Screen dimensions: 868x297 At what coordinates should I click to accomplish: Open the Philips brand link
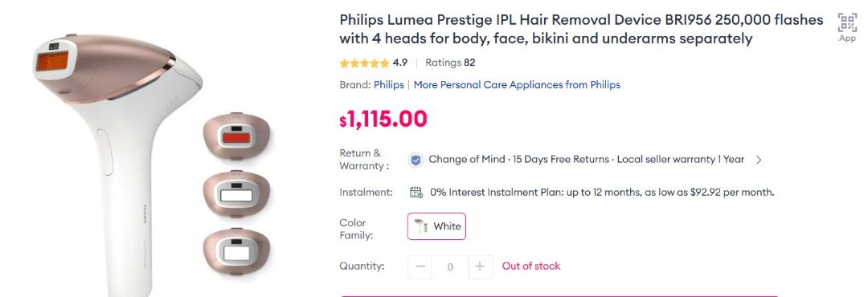pos(389,84)
